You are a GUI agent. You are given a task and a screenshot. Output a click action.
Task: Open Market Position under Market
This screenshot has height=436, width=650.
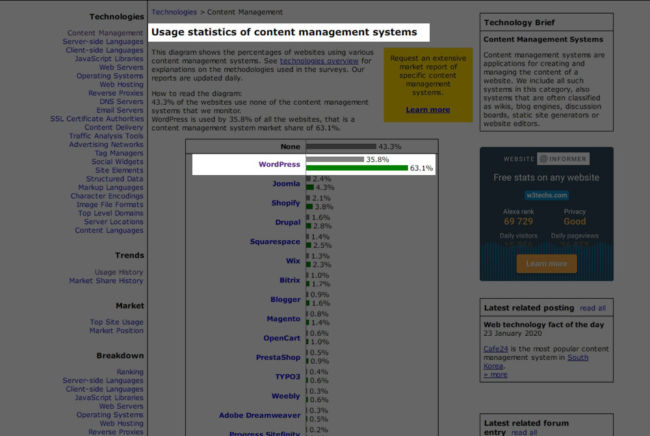tap(116, 331)
